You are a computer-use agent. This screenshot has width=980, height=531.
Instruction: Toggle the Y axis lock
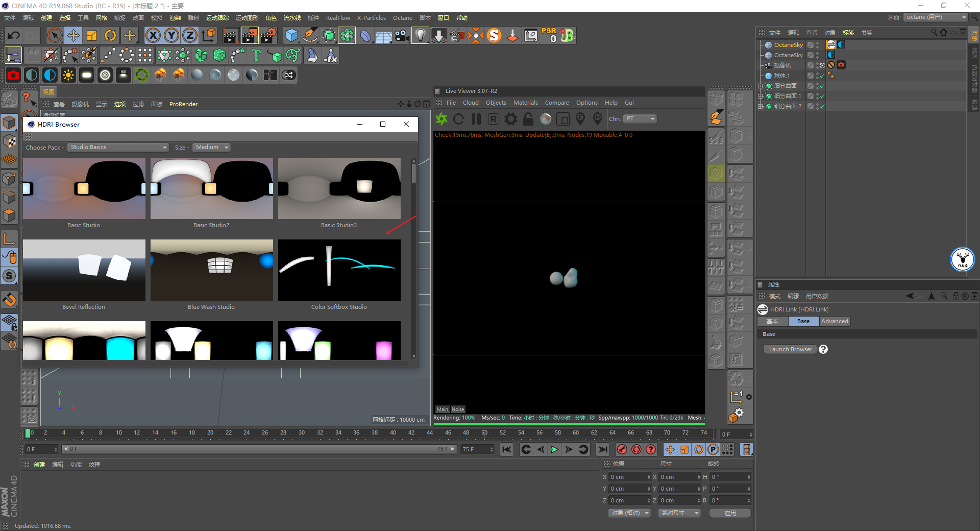tap(171, 35)
